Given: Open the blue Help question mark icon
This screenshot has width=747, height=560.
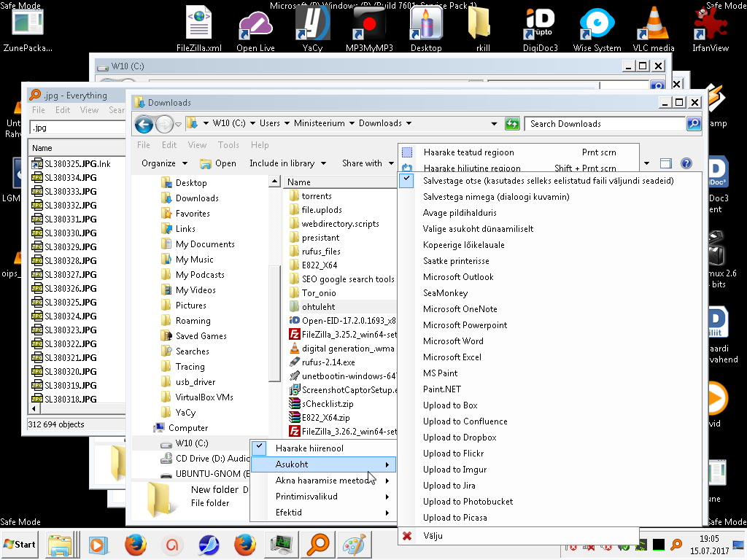Looking at the screenshot, I should tap(686, 163).
